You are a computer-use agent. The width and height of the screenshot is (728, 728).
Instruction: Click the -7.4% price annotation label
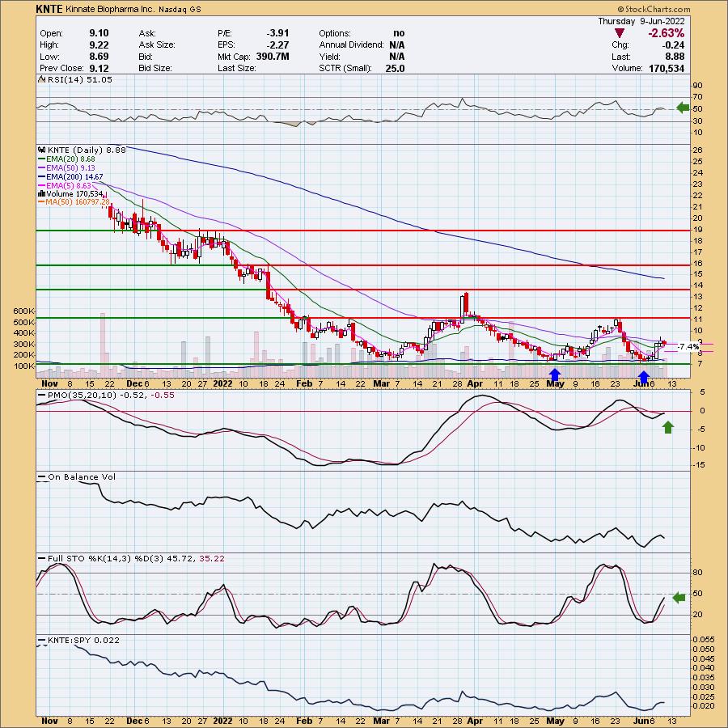click(688, 347)
